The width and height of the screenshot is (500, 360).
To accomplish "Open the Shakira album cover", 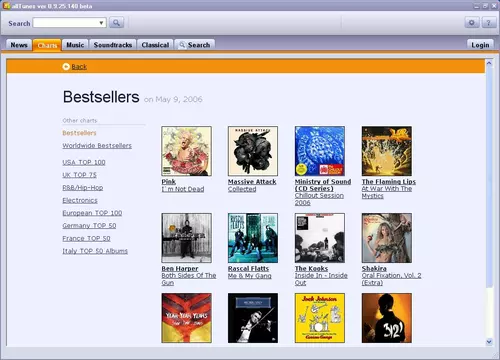I will click(x=387, y=238).
